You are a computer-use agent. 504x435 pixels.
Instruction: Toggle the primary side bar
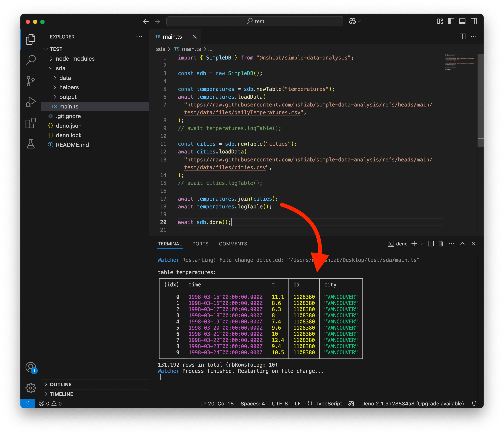click(x=451, y=21)
